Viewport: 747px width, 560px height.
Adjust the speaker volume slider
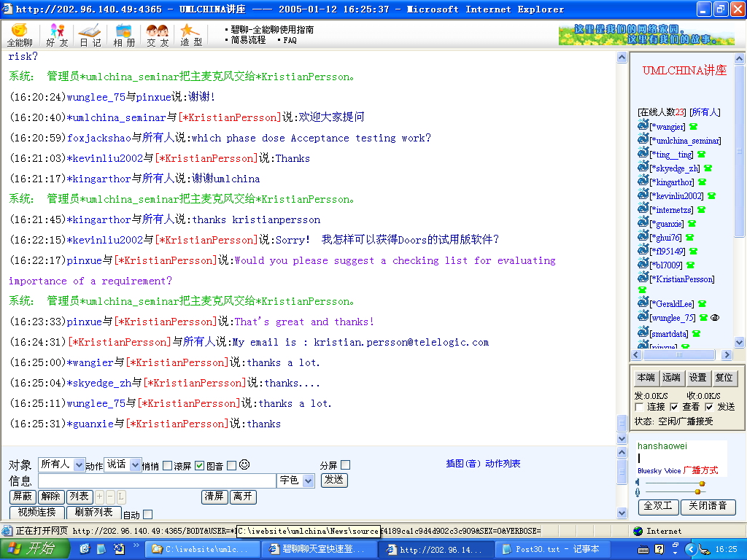pyautogui.click(x=702, y=484)
